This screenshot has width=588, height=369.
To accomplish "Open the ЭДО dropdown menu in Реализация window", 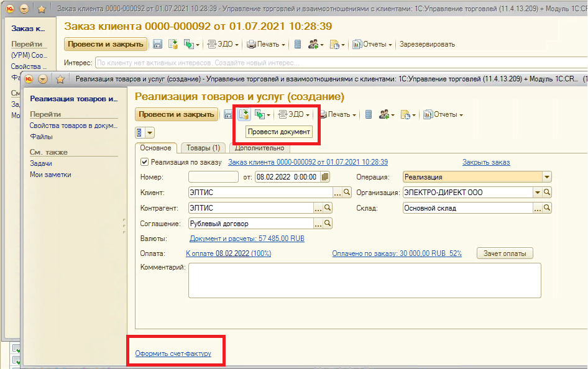I will click(294, 114).
